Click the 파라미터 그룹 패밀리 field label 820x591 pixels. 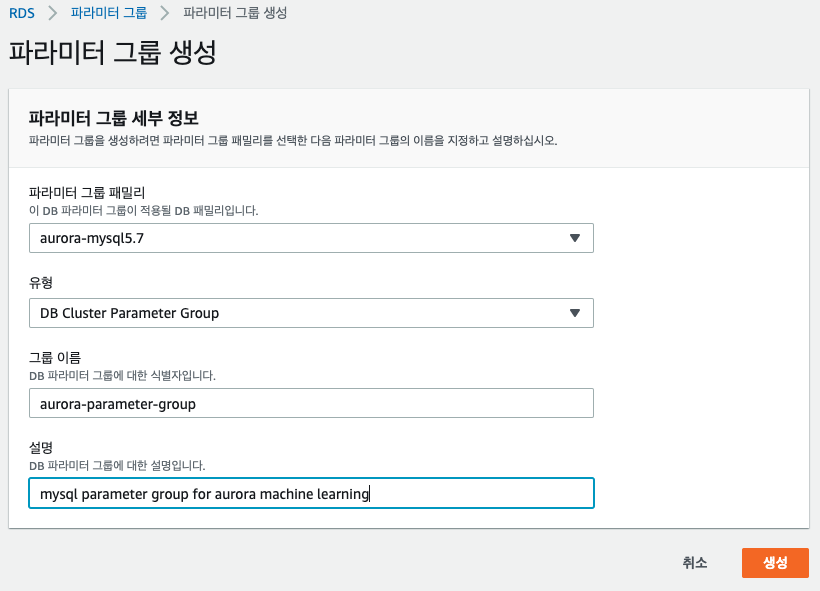pos(87,193)
